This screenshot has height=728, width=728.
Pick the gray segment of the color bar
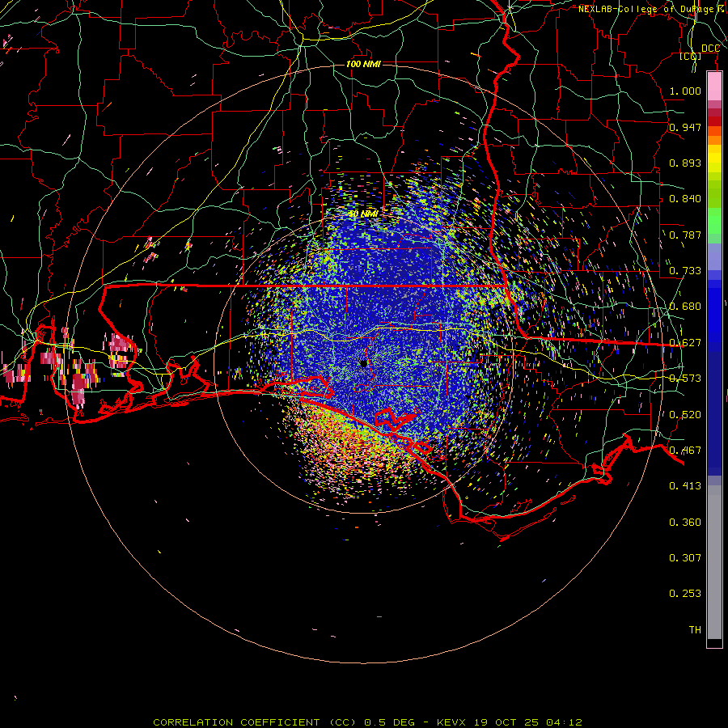point(714,562)
